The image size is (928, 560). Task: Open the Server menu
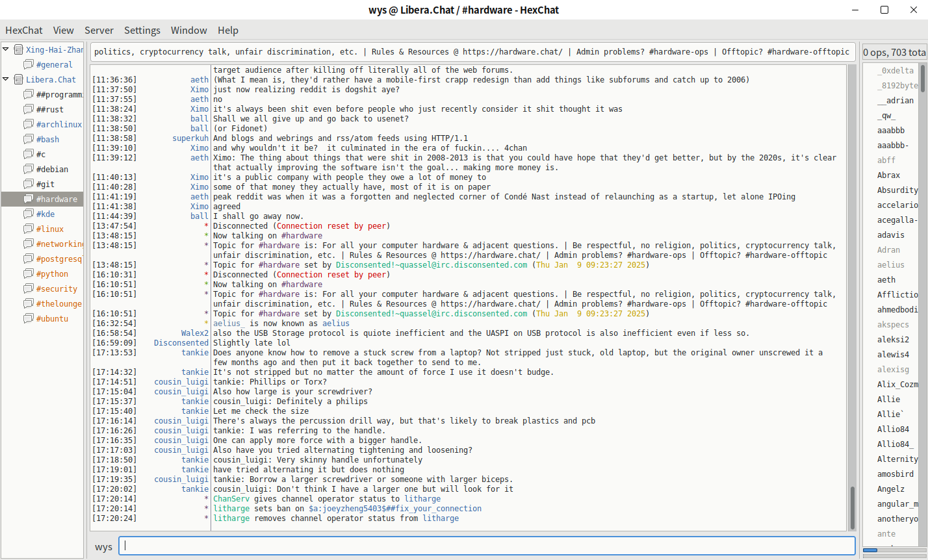[x=99, y=31]
